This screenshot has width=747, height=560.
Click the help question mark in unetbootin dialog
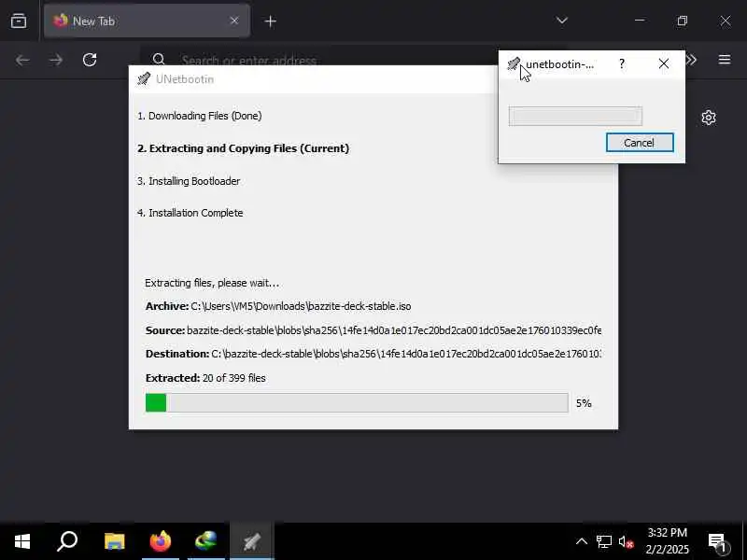pos(622,63)
